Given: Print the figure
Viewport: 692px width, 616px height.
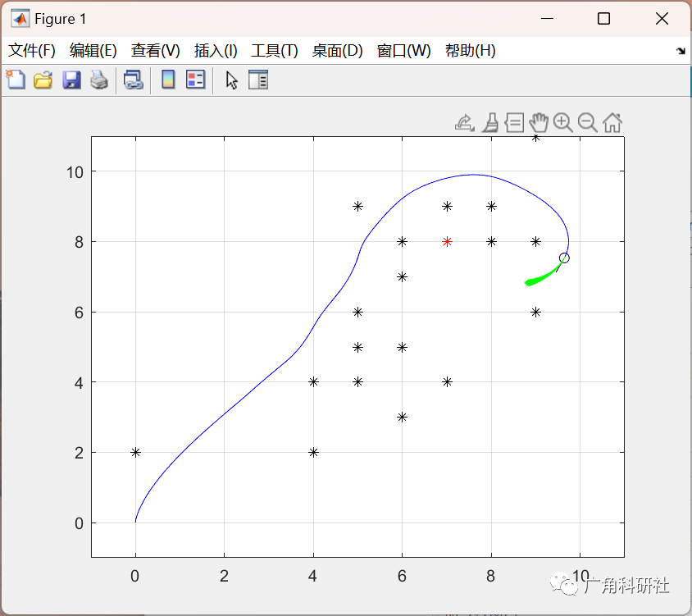Looking at the screenshot, I should pos(99,80).
